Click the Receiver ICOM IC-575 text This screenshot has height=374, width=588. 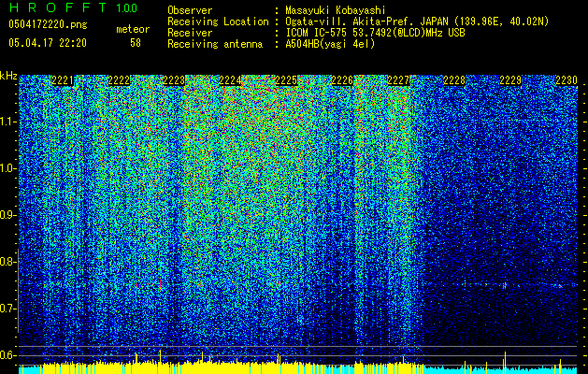tap(375, 33)
